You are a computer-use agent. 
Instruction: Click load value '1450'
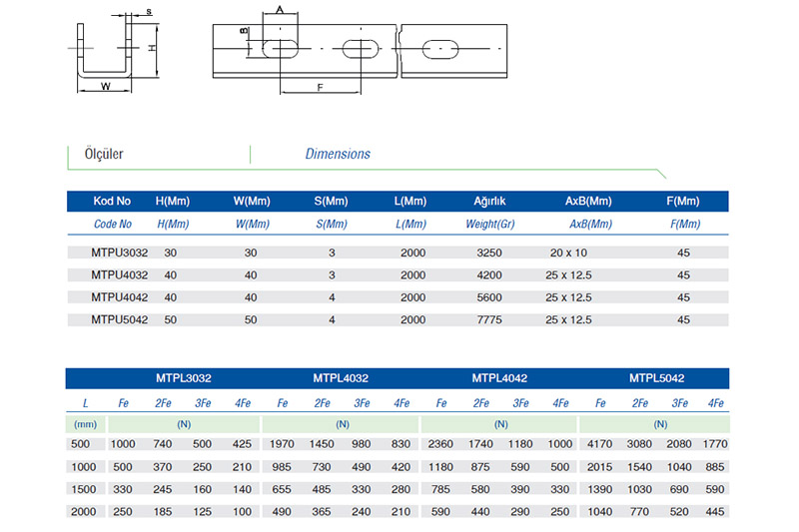[322, 444]
